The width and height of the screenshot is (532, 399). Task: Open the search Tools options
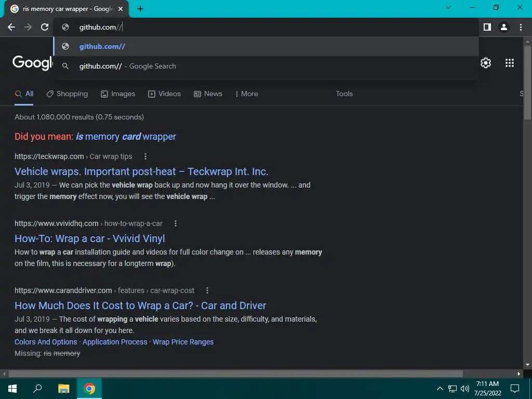coord(344,94)
